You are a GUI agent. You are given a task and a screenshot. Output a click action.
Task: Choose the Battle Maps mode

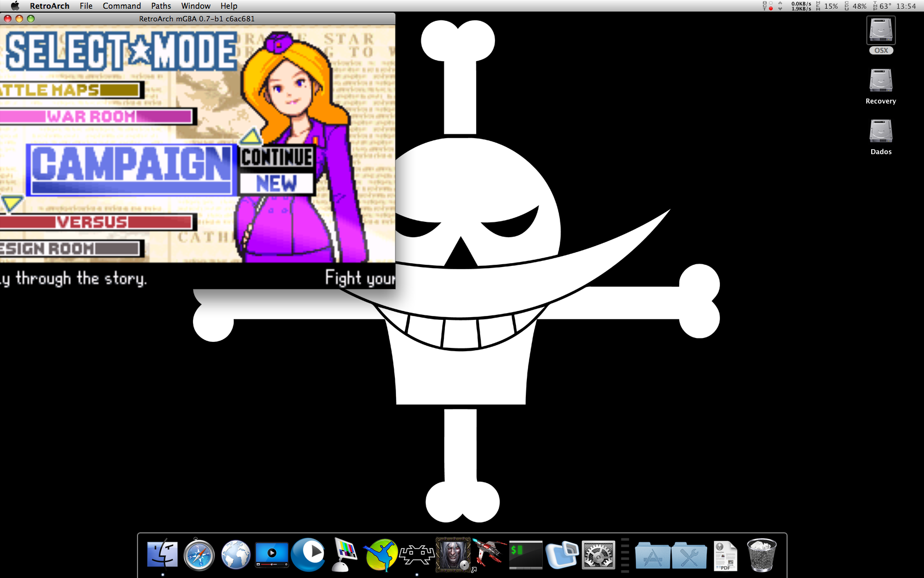[x=71, y=90]
